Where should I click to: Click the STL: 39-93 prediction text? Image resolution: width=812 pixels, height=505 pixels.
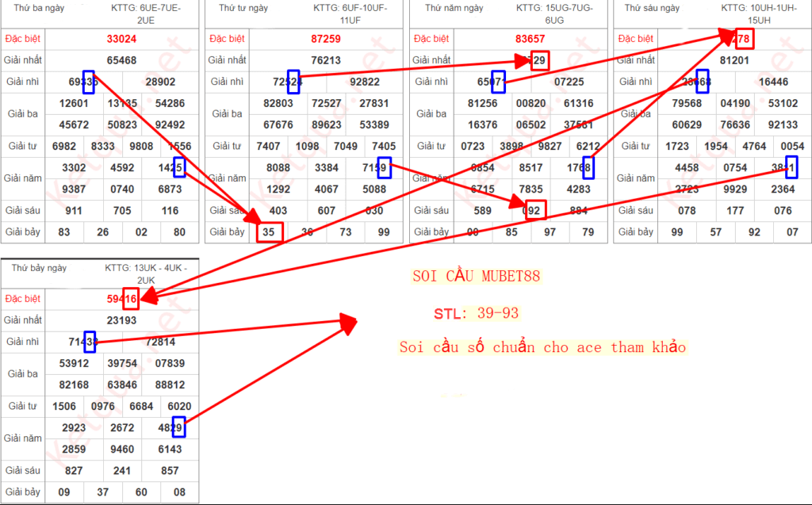click(476, 313)
